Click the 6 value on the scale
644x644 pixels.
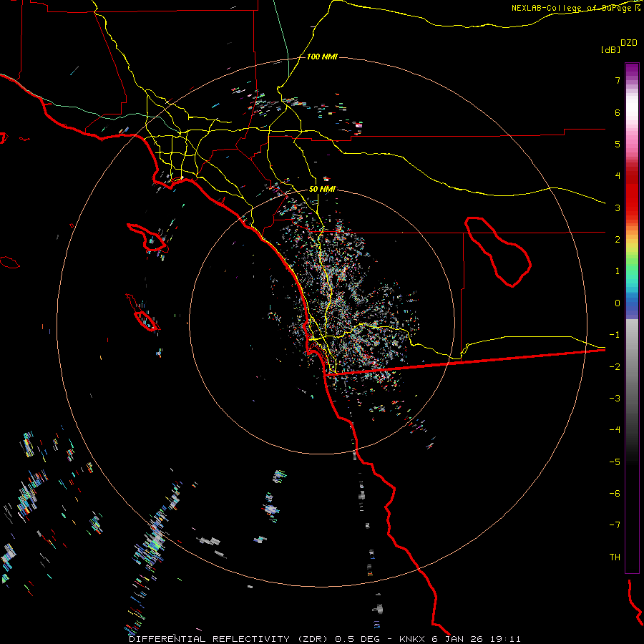point(618,112)
